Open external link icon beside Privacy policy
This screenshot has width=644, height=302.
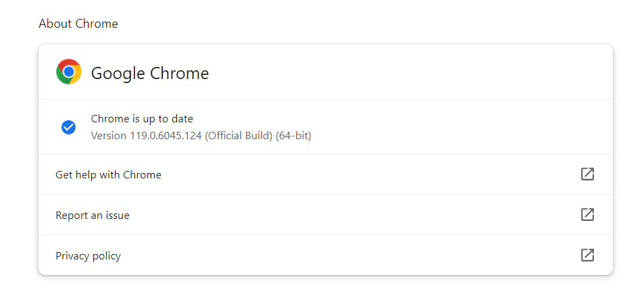pos(587,255)
